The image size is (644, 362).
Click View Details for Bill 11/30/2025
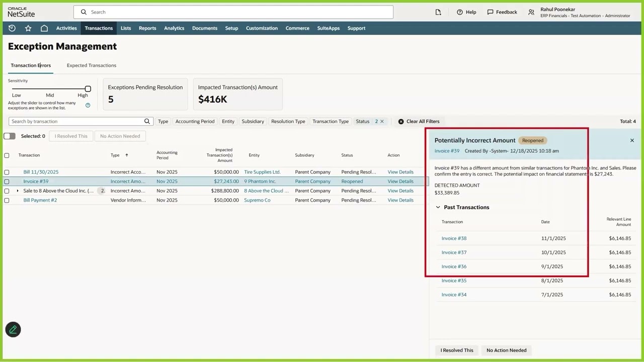(x=400, y=172)
